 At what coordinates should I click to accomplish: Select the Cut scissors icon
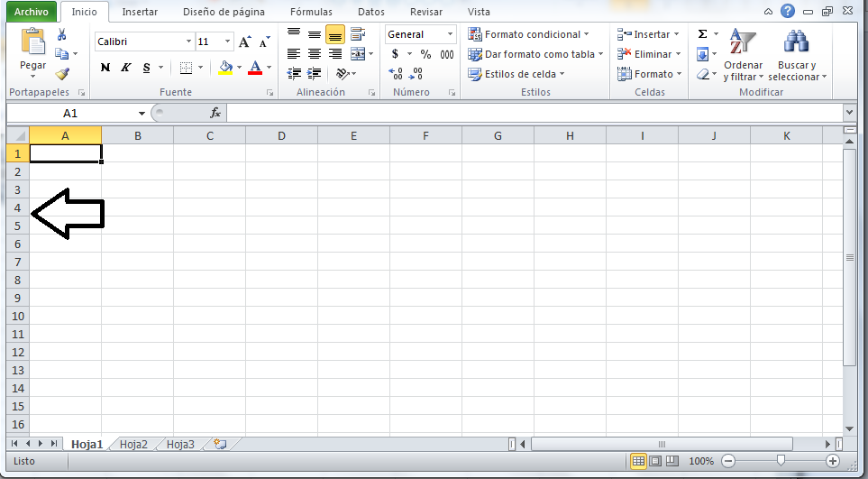(62, 34)
